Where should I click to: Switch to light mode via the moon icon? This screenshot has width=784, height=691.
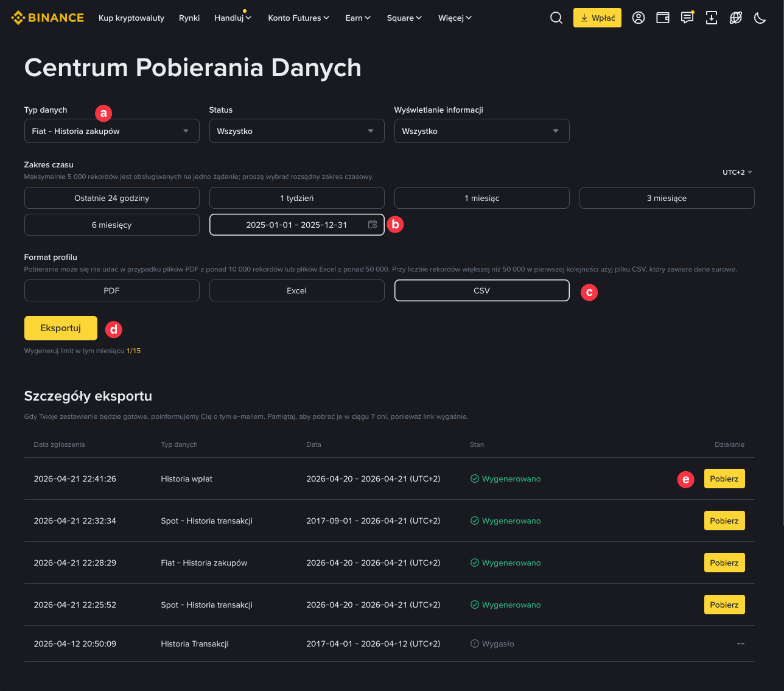(760, 18)
